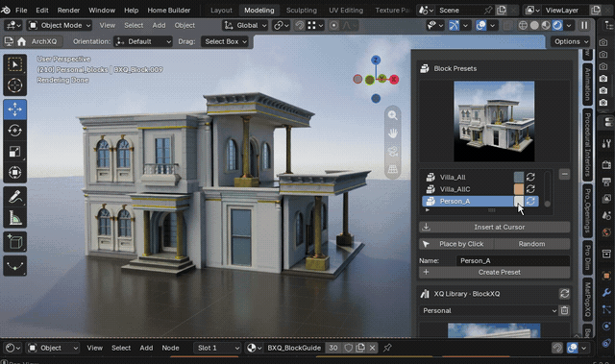The width and height of the screenshot is (615, 364).
Task: Click the Person_A color swatch
Action: click(519, 202)
